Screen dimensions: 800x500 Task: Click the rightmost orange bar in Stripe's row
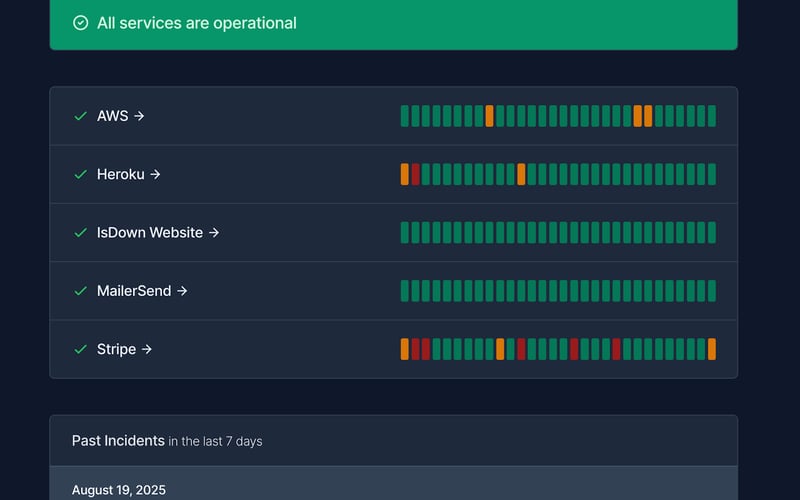[x=712, y=349]
